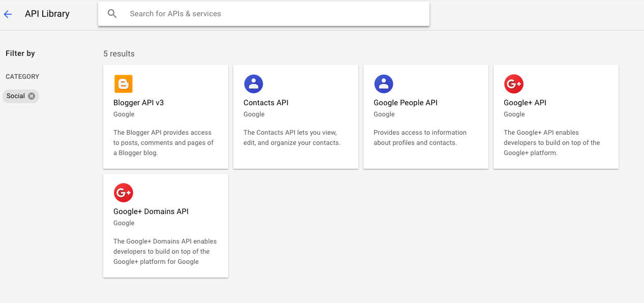Click Google publisher under Google People API
The width and height of the screenshot is (644, 303).
(x=384, y=114)
